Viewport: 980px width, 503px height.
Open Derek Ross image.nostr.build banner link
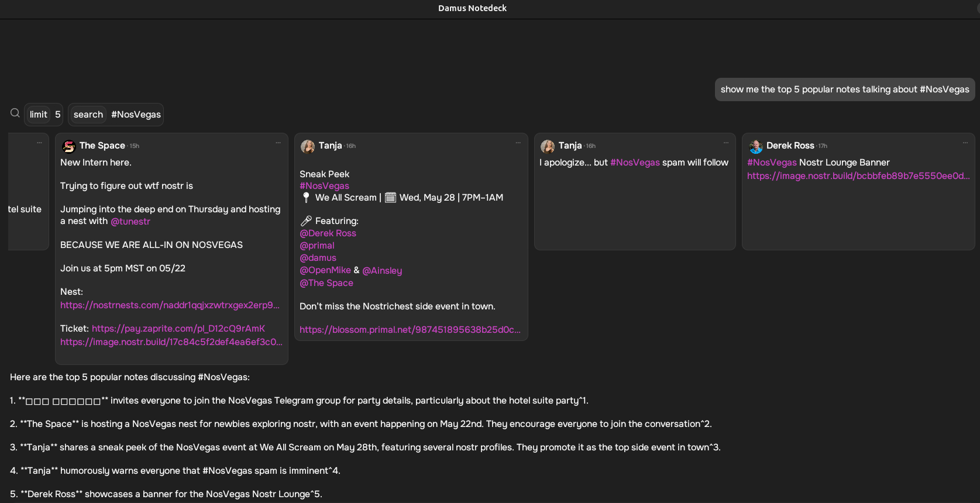tap(858, 176)
